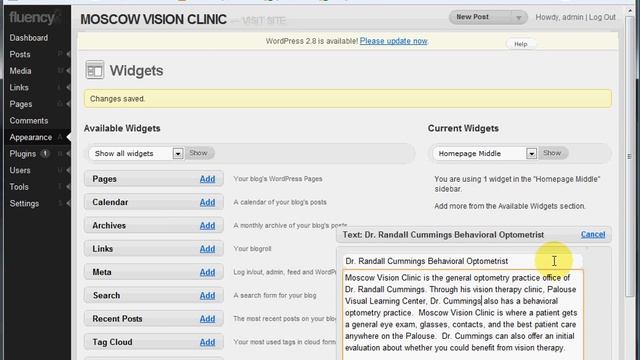Expand the Posts submenu arrow
Screen dimensions: 640x360
click(68, 54)
